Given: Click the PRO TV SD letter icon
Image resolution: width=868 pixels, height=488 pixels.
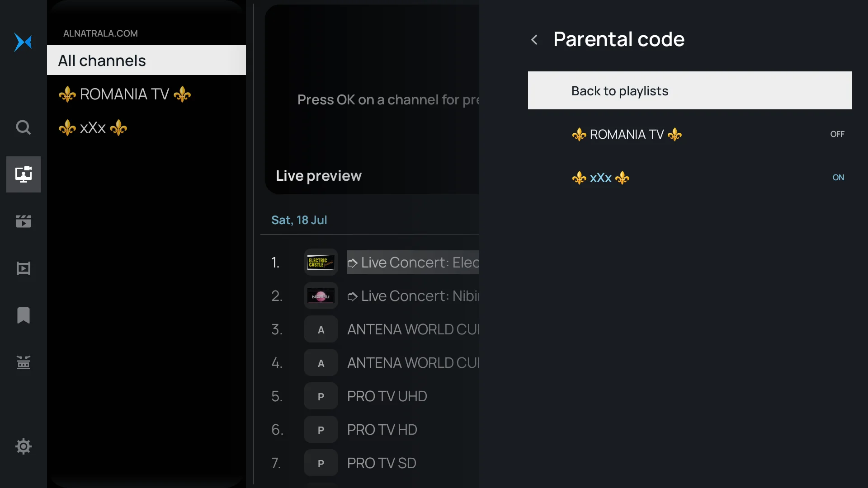Looking at the screenshot, I should click(321, 463).
